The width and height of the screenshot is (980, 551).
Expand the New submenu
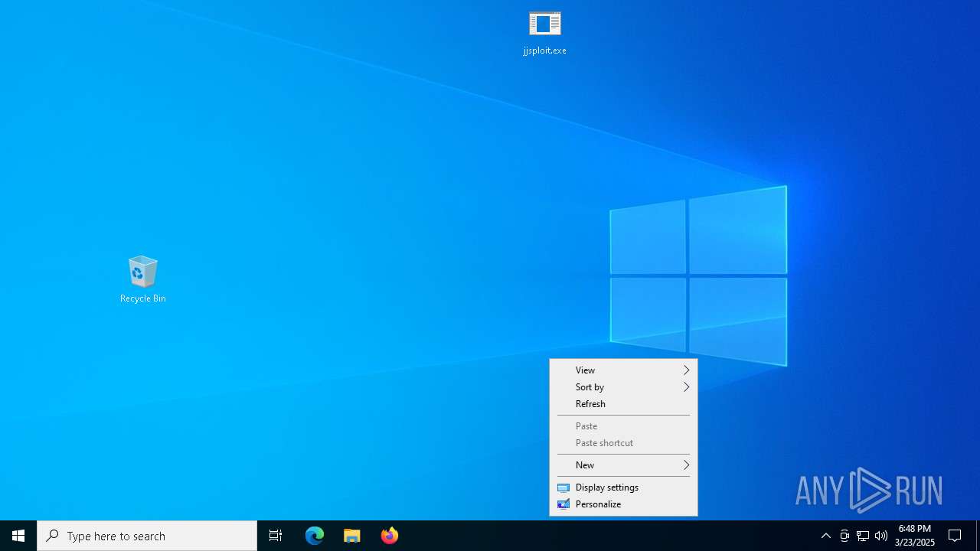(x=623, y=465)
